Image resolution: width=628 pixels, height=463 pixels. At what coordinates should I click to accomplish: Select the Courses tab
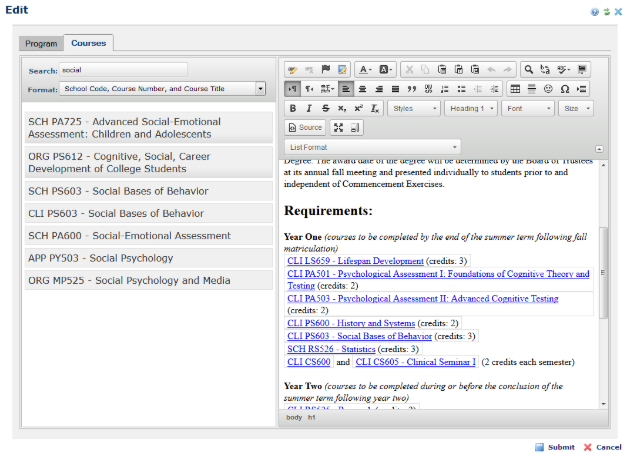point(89,43)
